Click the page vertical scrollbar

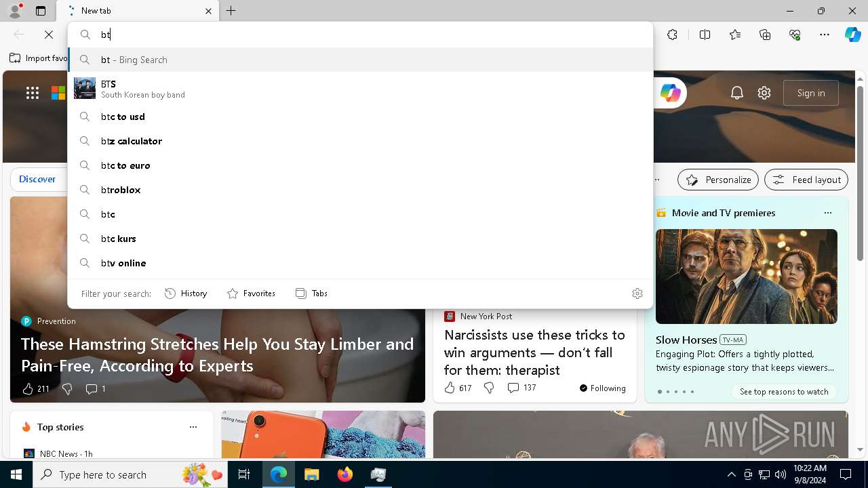[861, 174]
